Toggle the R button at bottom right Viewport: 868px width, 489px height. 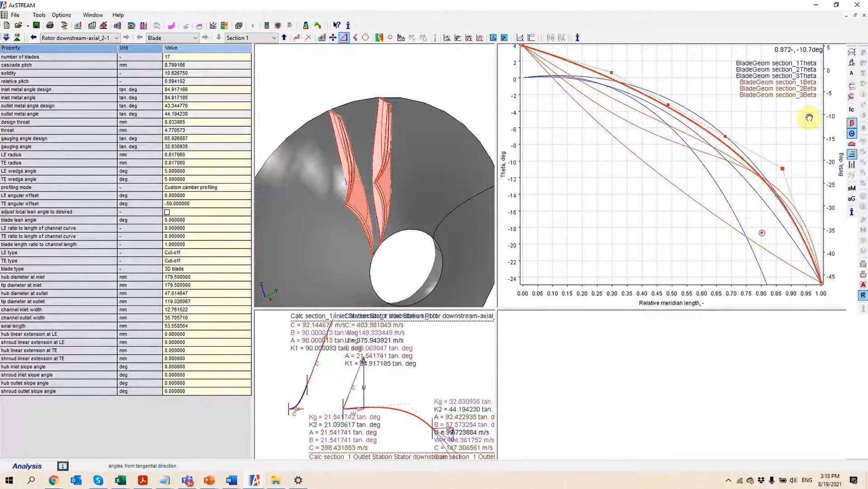863,295
